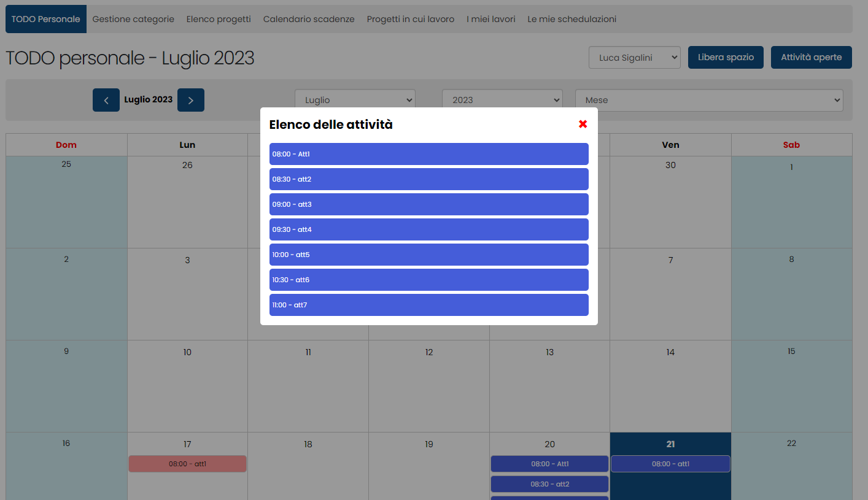Open the Gestione categorie menu item
Viewport: 868px width, 500px height.
click(x=133, y=19)
